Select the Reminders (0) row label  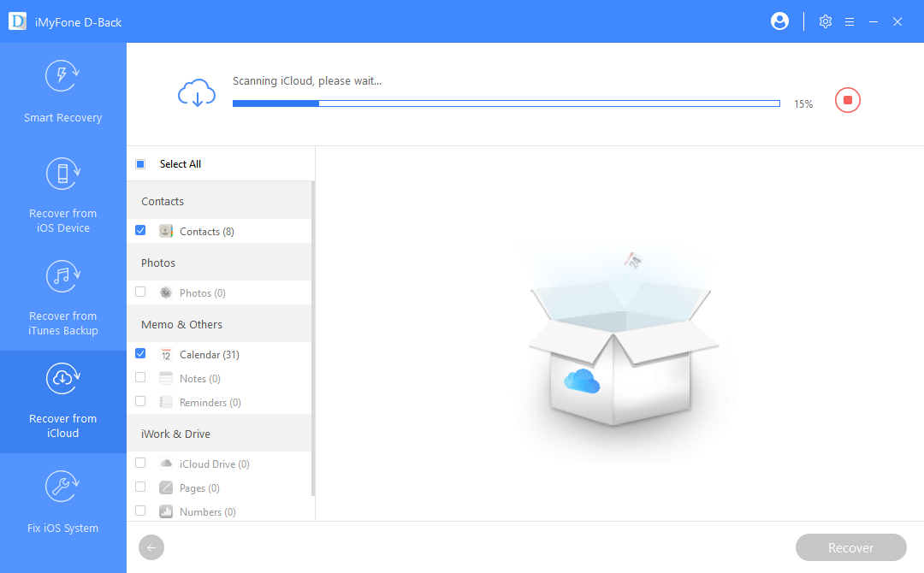coord(210,403)
